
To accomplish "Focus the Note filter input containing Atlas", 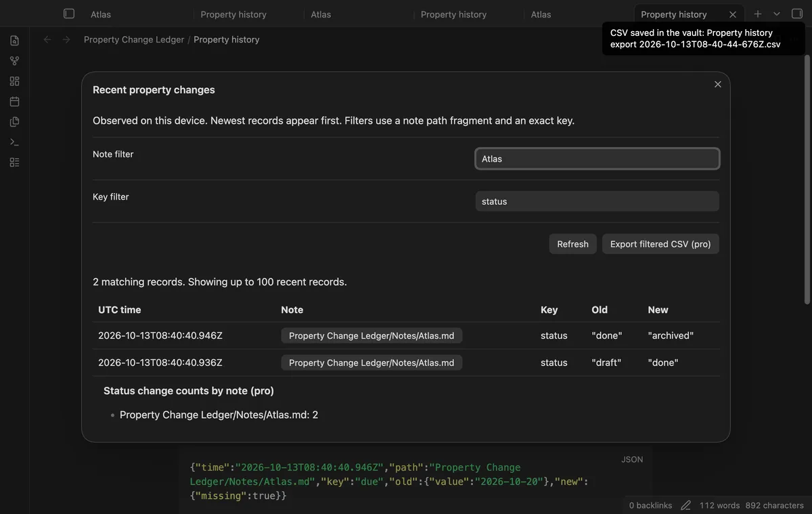I will pos(597,159).
